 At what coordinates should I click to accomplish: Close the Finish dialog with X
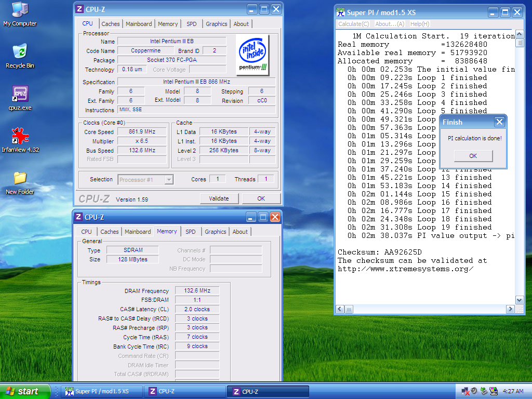click(499, 122)
